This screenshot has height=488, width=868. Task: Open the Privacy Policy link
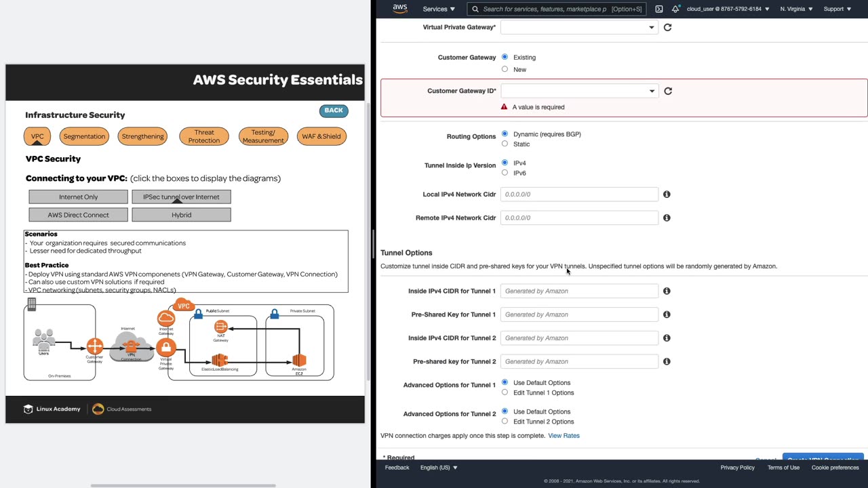[x=737, y=468]
